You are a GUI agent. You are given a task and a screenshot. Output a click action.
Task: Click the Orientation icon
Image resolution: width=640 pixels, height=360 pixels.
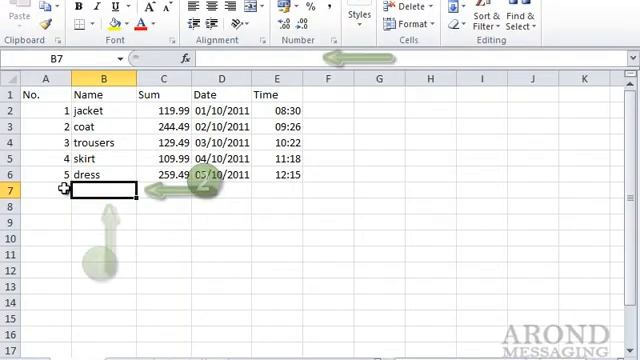coord(237,24)
